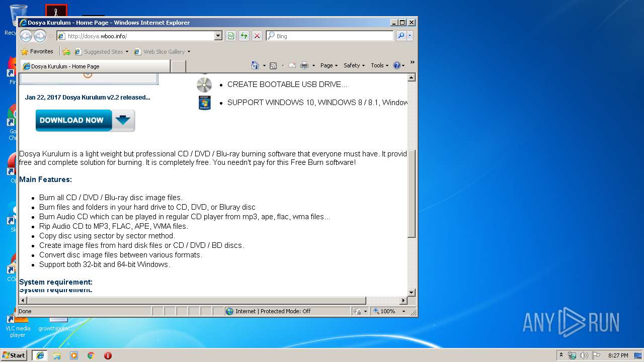Screen dimensions: 644x362
Task: Open Web Slice Gallery link
Action: 159,51
